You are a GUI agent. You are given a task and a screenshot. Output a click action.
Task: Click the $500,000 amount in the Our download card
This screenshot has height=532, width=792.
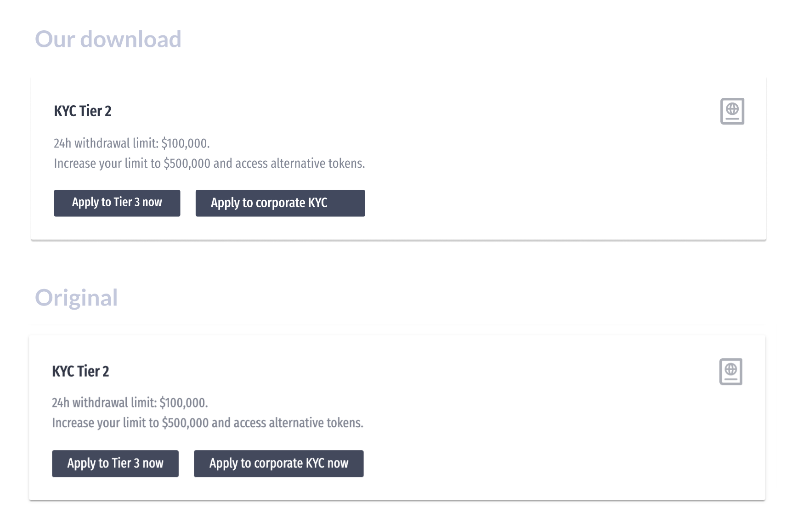coord(187,164)
